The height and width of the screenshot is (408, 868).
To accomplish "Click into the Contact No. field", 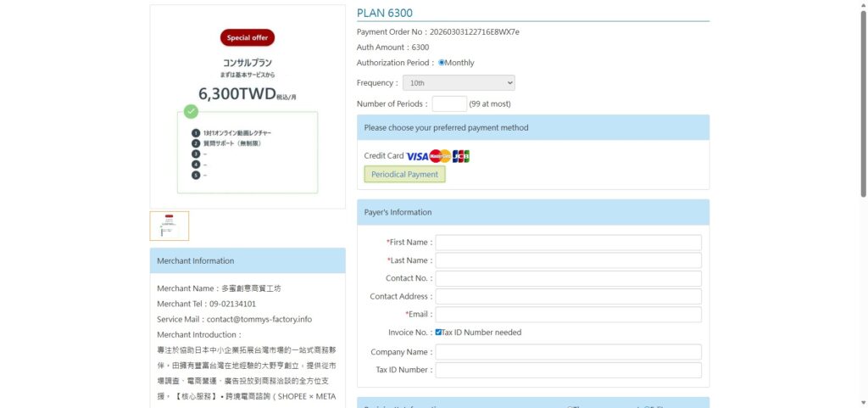I will (x=568, y=278).
